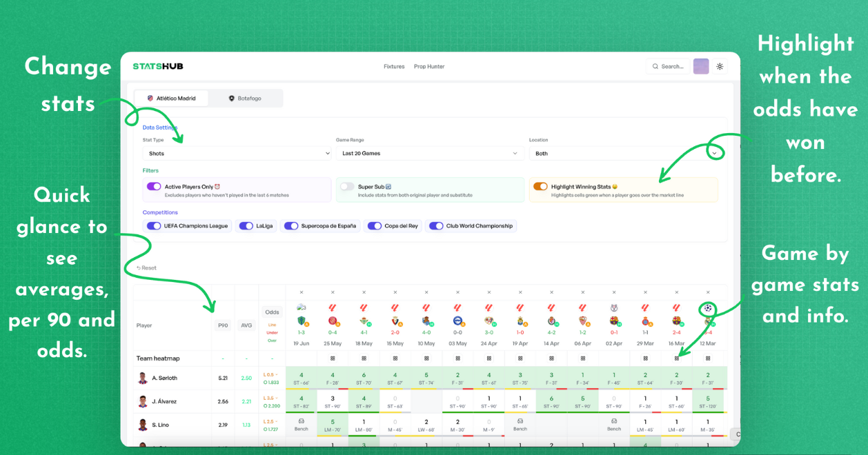Go to Fixtures in top navigation
The image size is (868, 455).
[x=394, y=66]
